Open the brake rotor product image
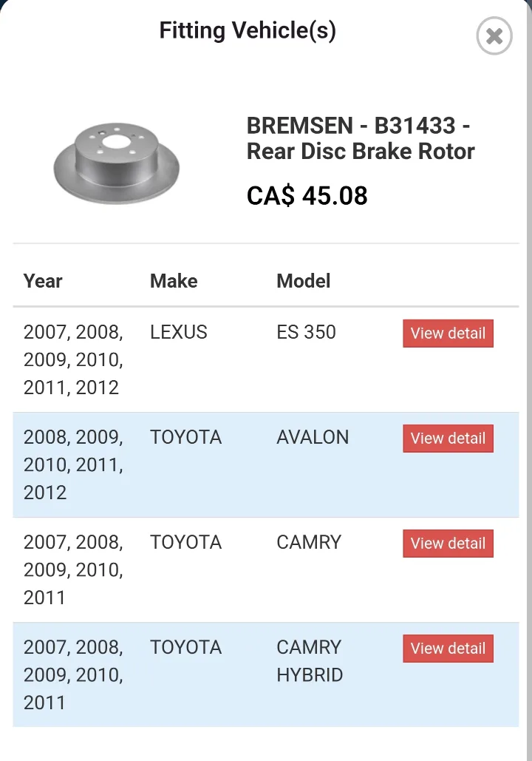The image size is (532, 761). point(117,163)
